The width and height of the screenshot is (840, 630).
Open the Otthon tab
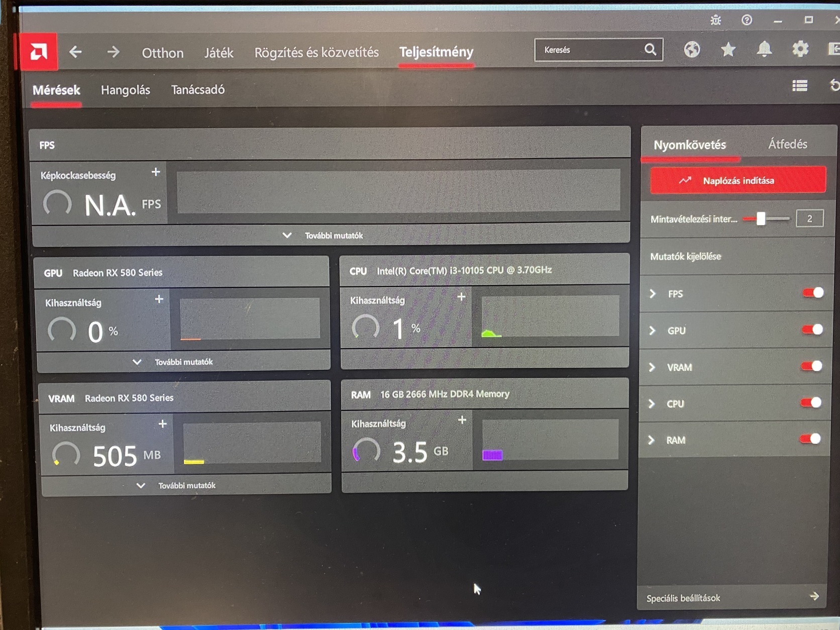coord(162,53)
